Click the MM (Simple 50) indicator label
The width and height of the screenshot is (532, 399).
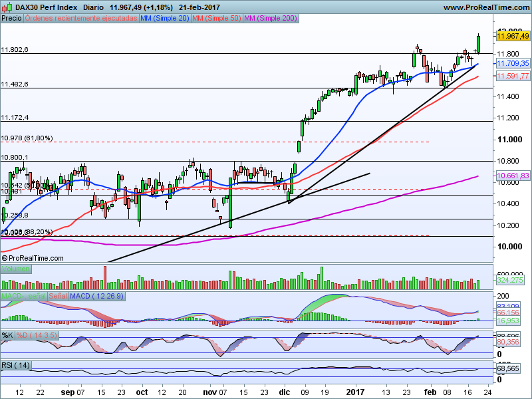click(x=217, y=19)
